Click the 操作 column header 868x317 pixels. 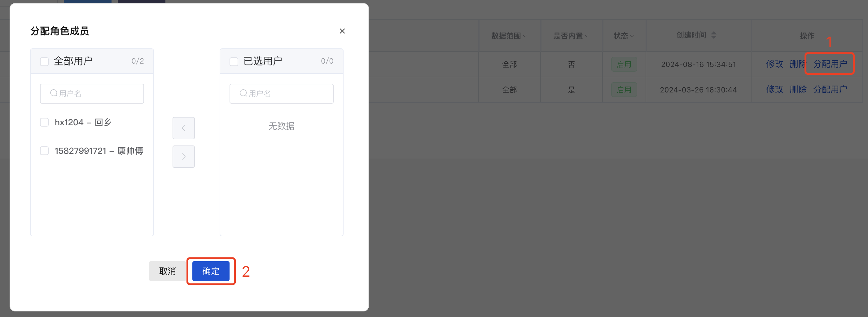click(x=807, y=36)
